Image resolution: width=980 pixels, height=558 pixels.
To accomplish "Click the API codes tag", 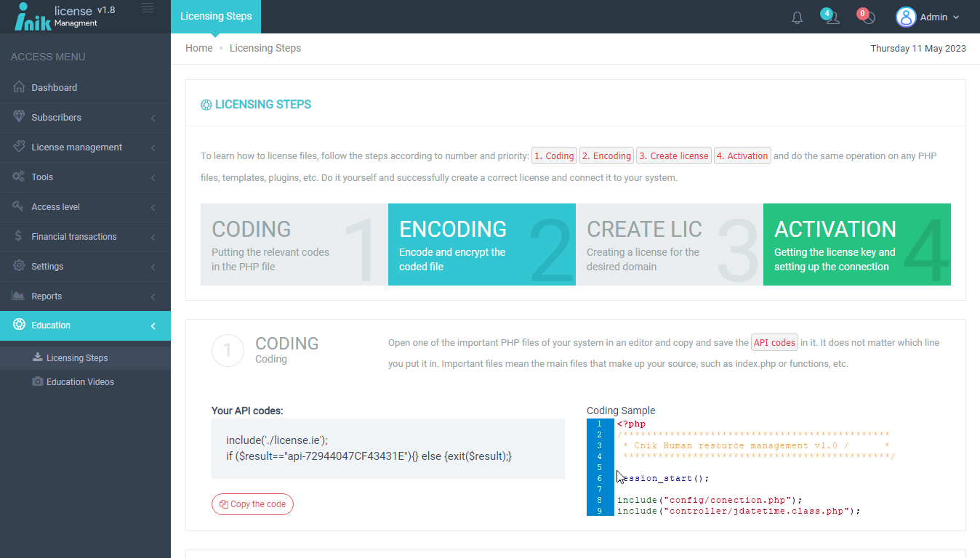I will (774, 342).
